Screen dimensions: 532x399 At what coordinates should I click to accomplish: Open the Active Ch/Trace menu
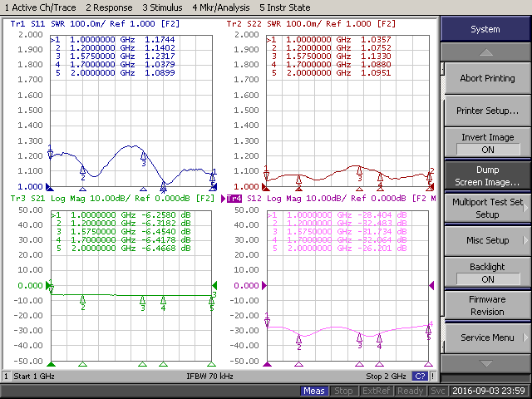point(41,7)
